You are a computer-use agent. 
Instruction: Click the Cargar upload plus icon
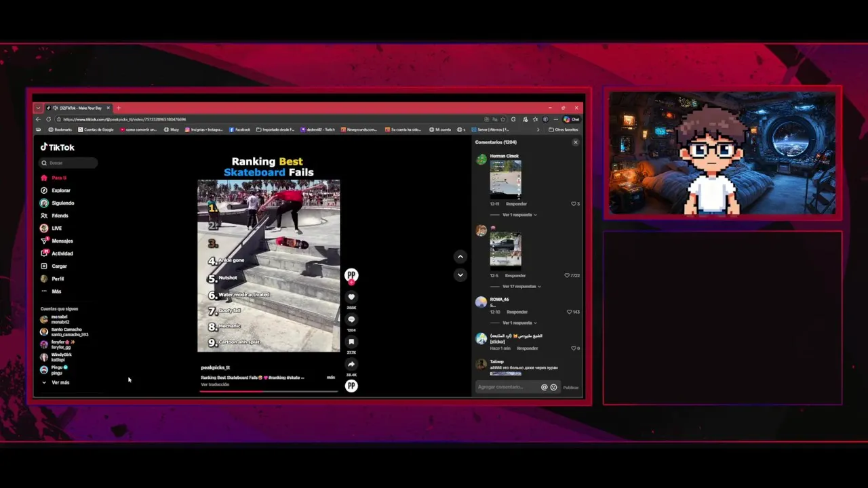(x=44, y=266)
